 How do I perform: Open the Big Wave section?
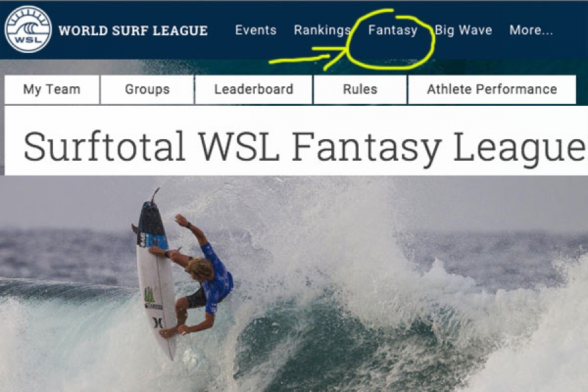point(463,30)
